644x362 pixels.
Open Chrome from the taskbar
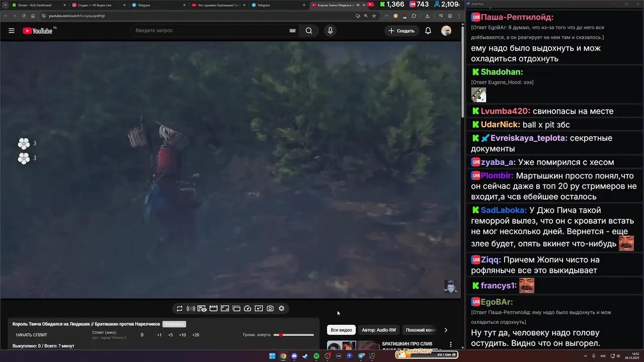tap(283, 356)
